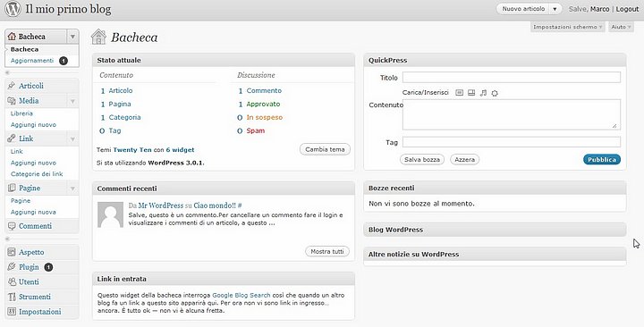
Task: Click the Mr WordPress avatar thumbnail
Action: click(x=110, y=214)
